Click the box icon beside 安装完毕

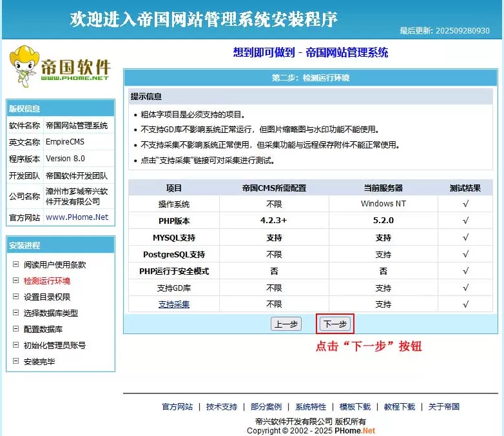click(x=15, y=361)
